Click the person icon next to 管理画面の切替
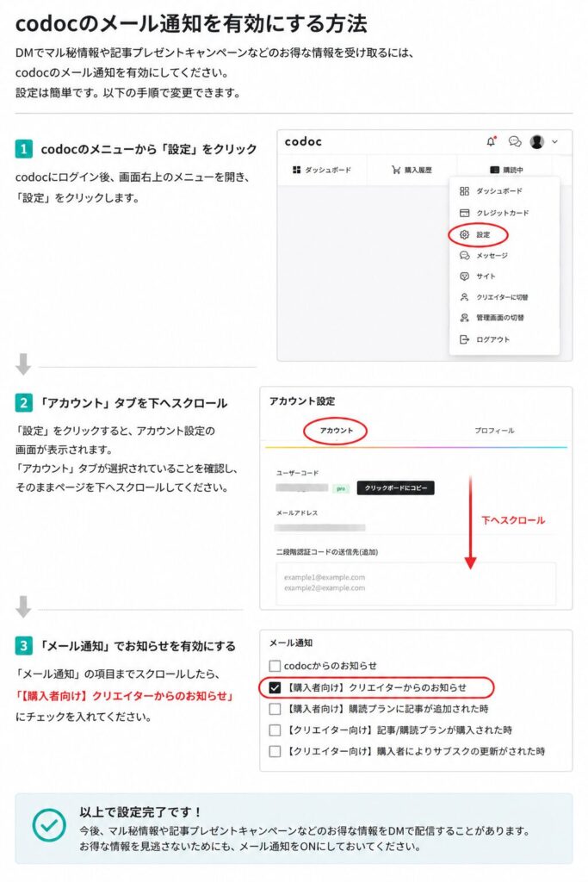 [x=464, y=318]
